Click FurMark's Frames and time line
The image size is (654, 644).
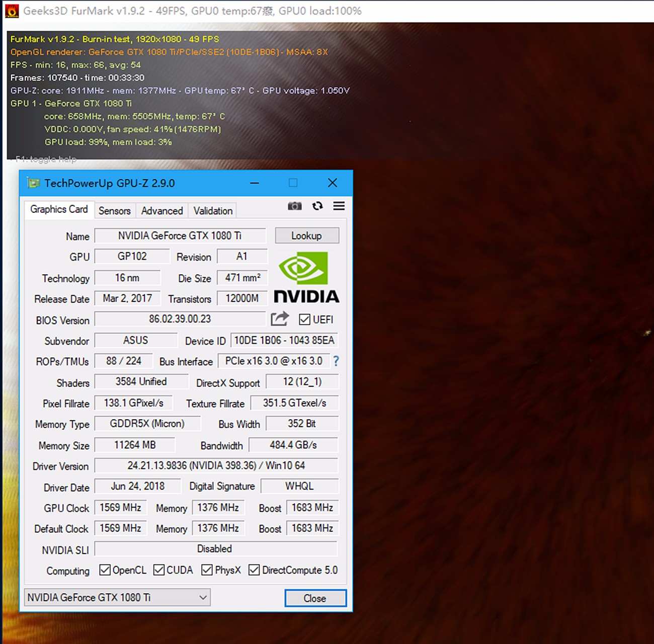point(77,77)
